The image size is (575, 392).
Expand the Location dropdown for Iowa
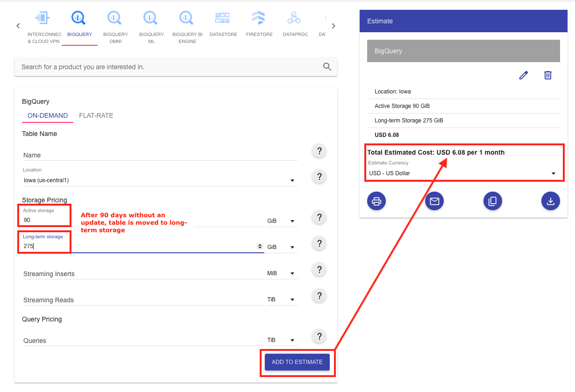(x=292, y=180)
